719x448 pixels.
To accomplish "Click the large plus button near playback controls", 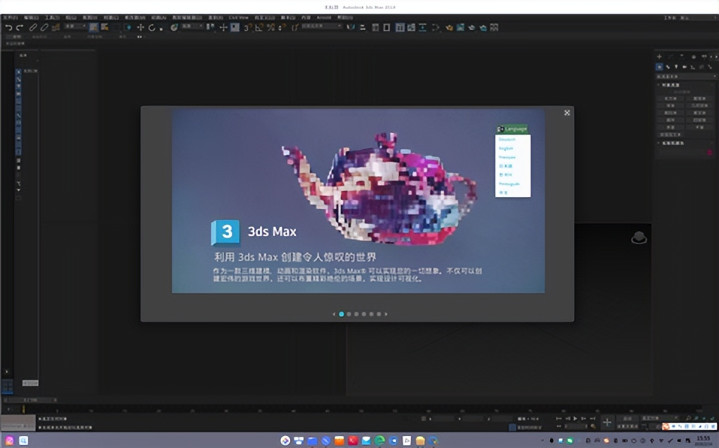I will click(606, 423).
